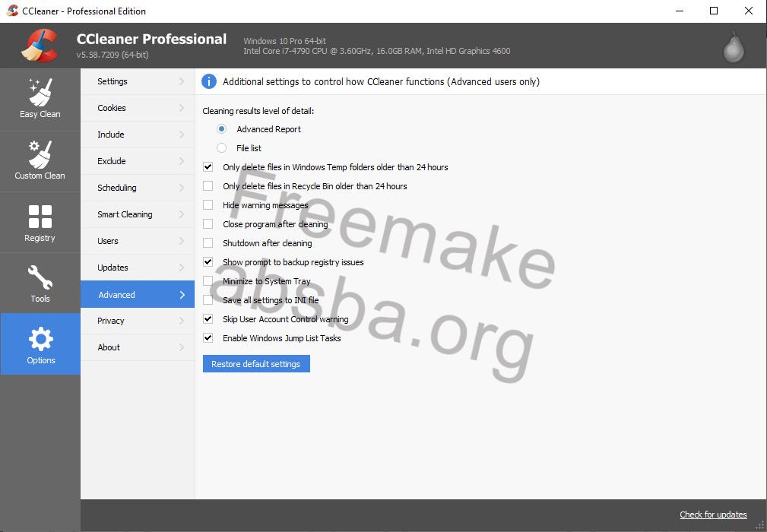Screen dimensions: 767x532
Task: Enable Hide warning messages checkbox
Action: (208, 205)
